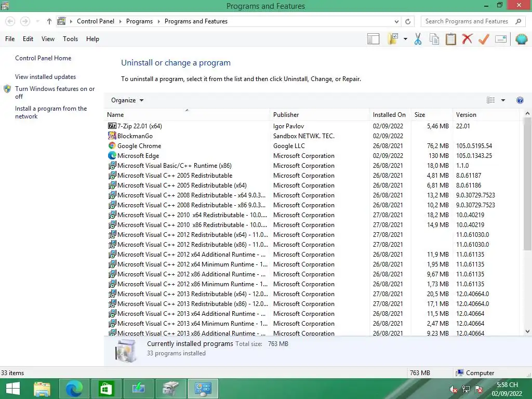Click the red X Delete toolbar icon
Image resolution: width=532 pixels, height=399 pixels.
pos(467,39)
